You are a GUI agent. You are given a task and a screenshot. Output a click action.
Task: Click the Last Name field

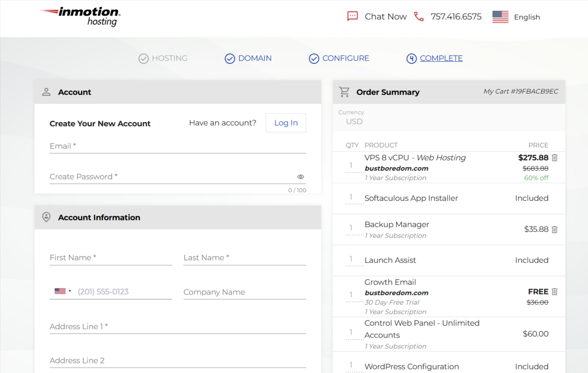click(x=244, y=258)
